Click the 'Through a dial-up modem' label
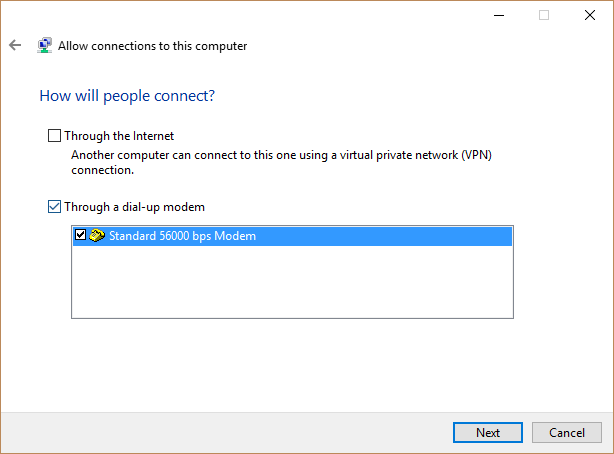Image resolution: width=614 pixels, height=454 pixels. [134, 207]
